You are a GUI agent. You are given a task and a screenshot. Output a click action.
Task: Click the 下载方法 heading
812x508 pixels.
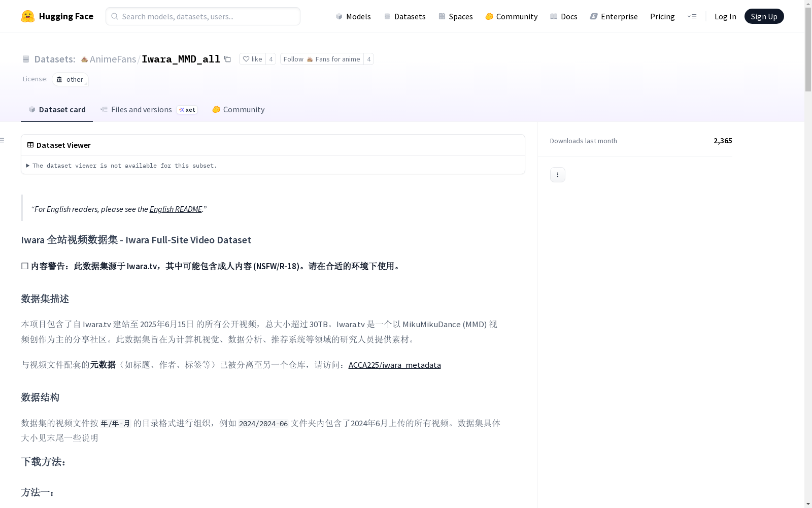(44, 461)
